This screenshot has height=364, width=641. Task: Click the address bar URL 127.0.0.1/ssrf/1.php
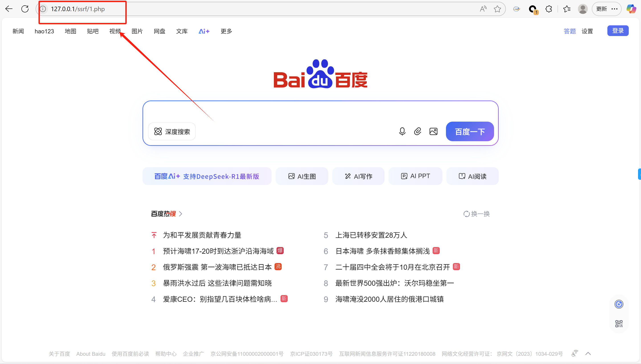[x=78, y=9]
